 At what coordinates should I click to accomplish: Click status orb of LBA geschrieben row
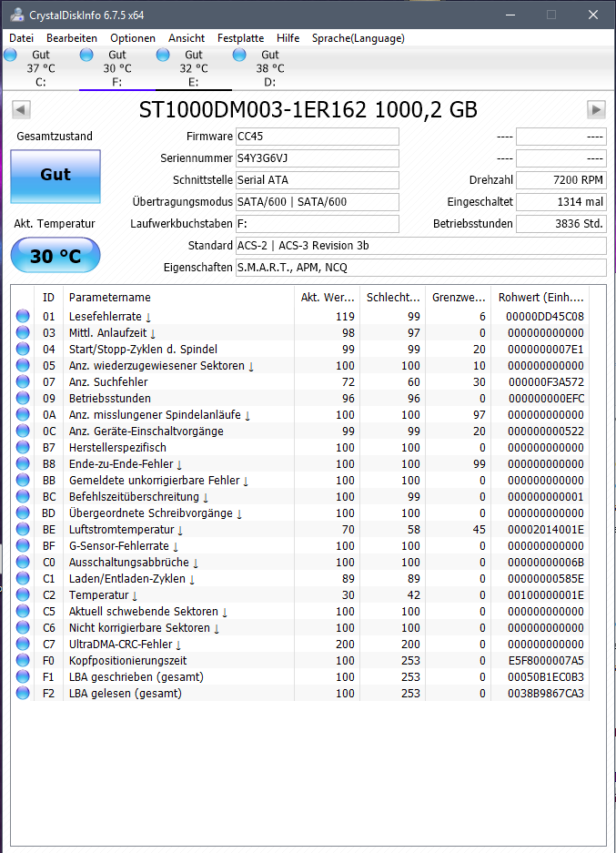[x=23, y=676]
